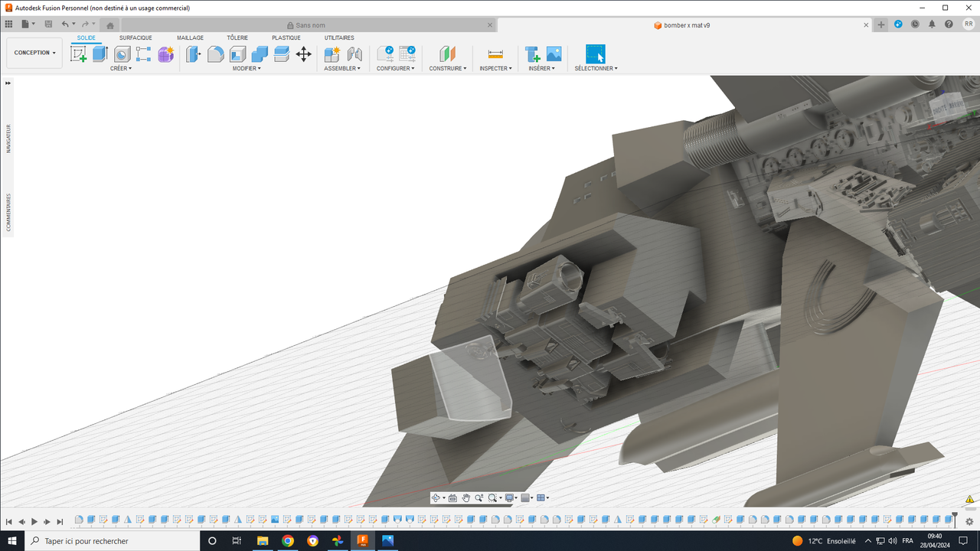The image size is (980, 551).
Task: Select the Create Sketch tool
Action: pos(78,54)
